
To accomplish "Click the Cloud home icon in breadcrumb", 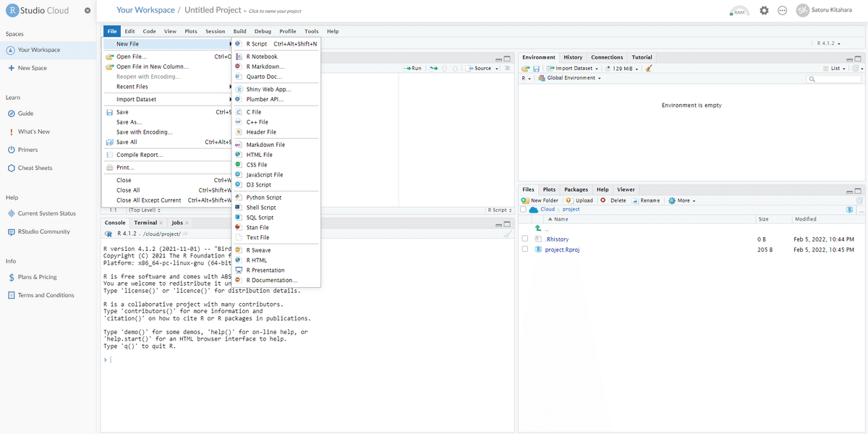I will pyautogui.click(x=534, y=209).
